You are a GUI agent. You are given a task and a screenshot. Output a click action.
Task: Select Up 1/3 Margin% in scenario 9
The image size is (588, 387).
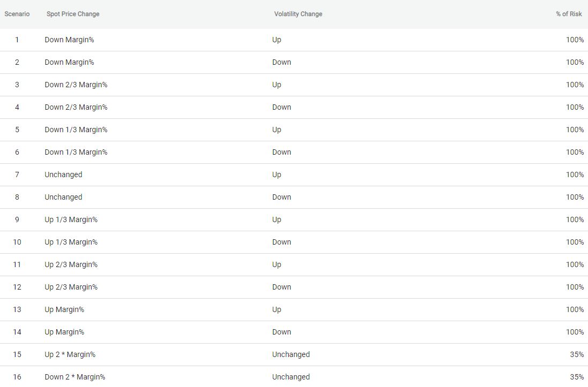[x=71, y=220]
